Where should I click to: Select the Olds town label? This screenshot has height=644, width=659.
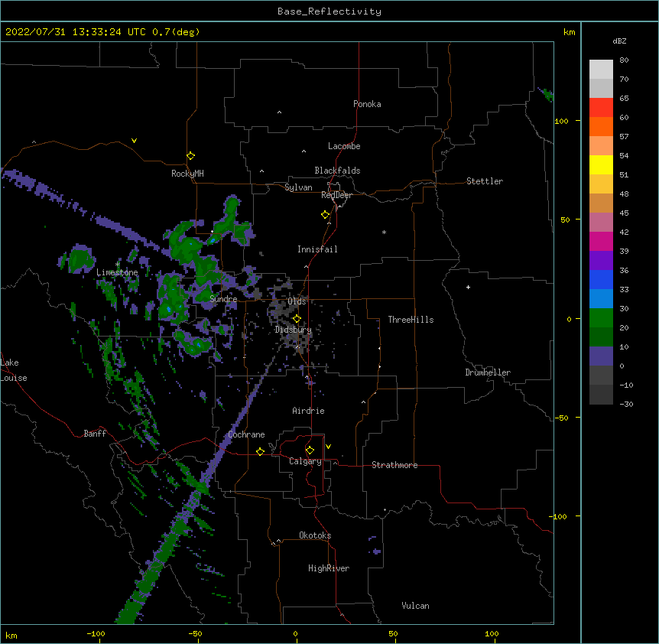pos(297,301)
